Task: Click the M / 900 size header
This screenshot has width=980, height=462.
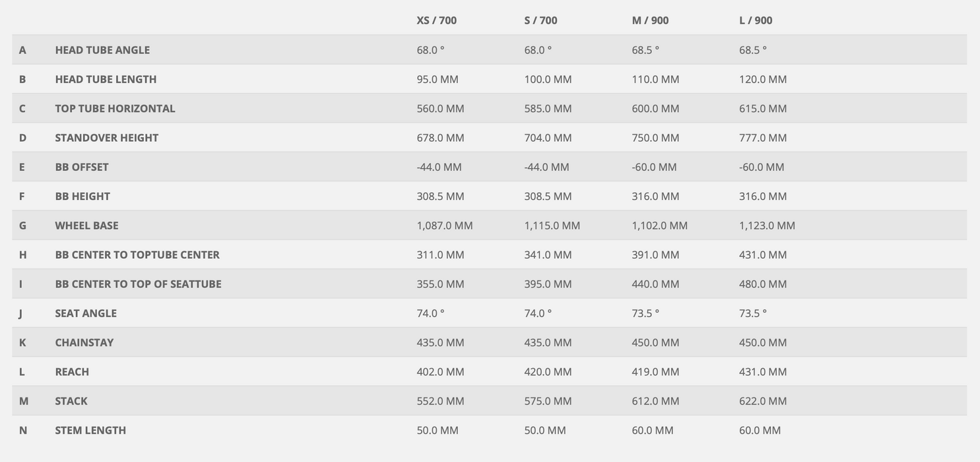Action: (650, 20)
